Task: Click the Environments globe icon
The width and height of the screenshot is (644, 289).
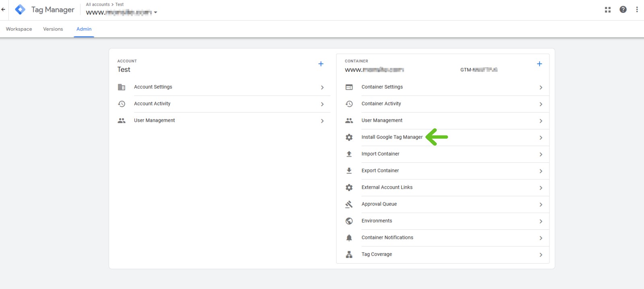Action: point(349,221)
